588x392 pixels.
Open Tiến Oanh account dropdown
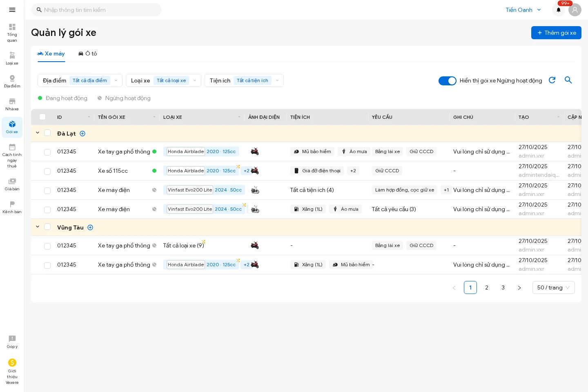[x=523, y=10]
